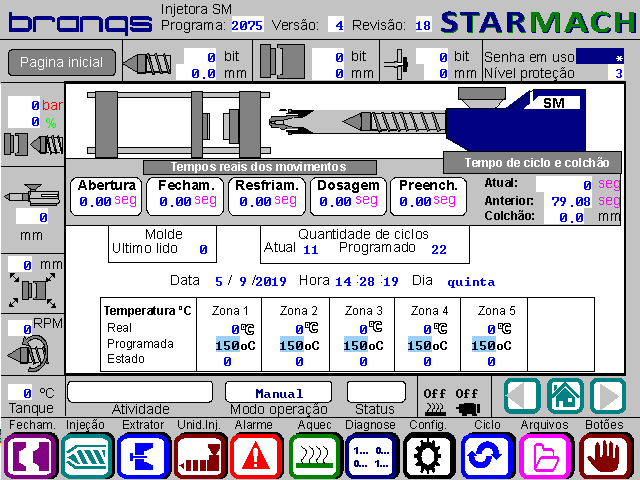The height and width of the screenshot is (480, 640).
Task: Click the Programado cycles value 22
Action: click(439, 249)
